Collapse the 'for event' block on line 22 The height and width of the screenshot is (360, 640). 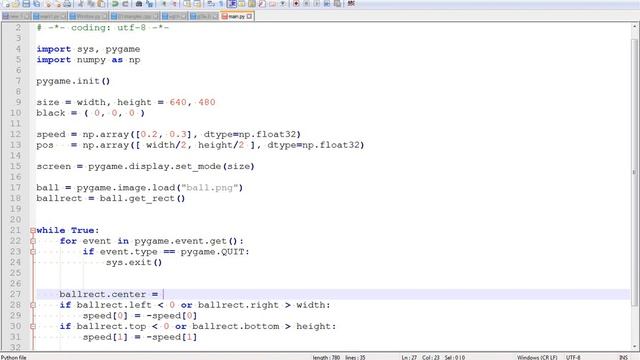(33, 241)
